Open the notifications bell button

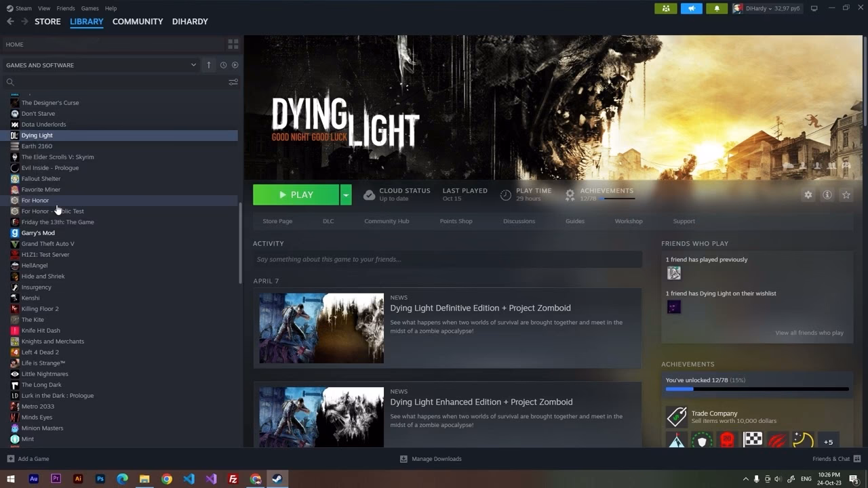point(717,8)
